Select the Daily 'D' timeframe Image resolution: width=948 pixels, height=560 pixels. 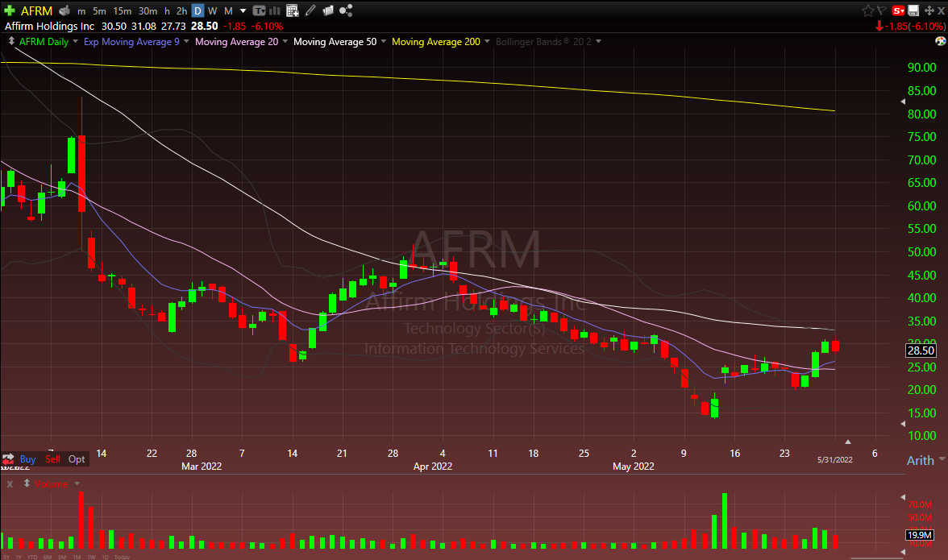[x=197, y=10]
